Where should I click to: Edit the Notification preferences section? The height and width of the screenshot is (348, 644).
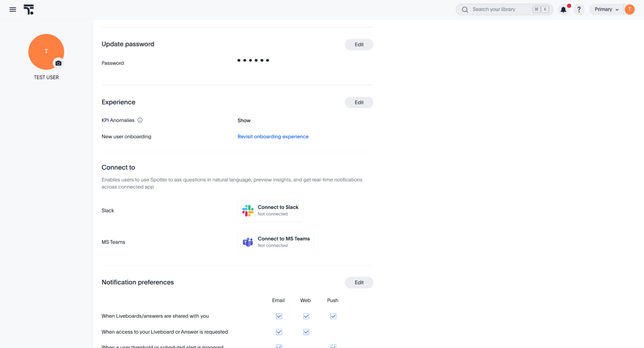point(359,282)
